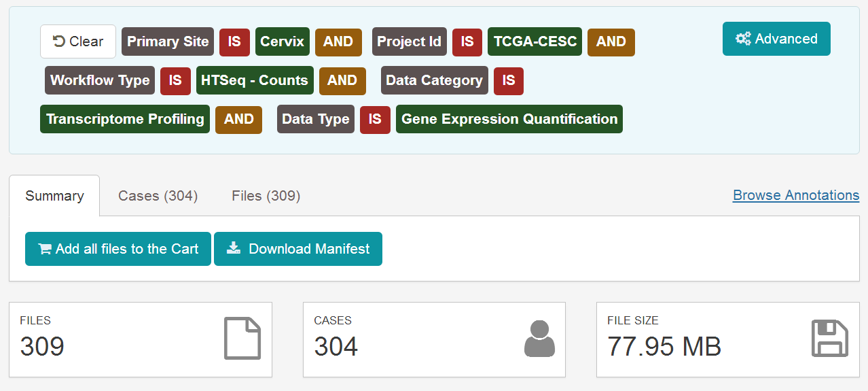Click the AND operator after TCGA-CESC
868x391 pixels.
point(611,41)
